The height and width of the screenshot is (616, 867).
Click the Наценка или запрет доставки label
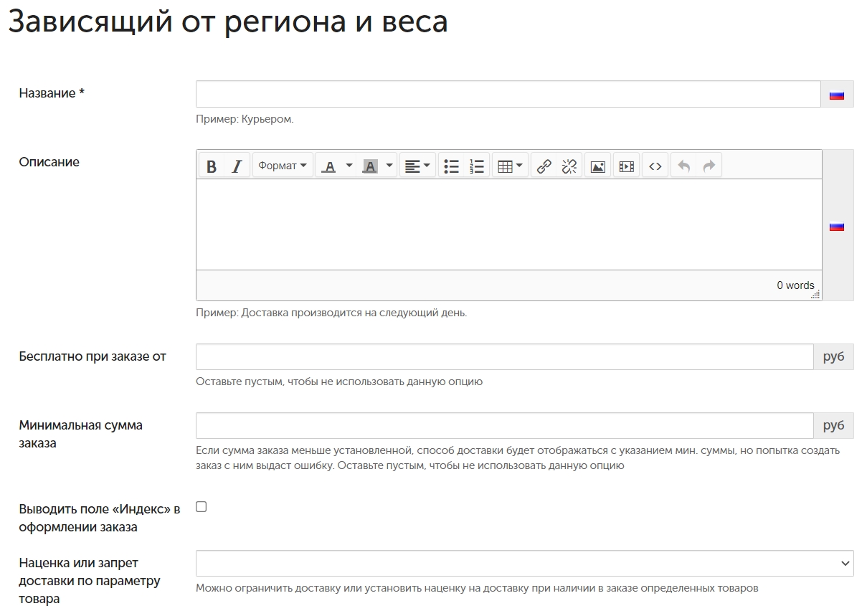pos(90,580)
